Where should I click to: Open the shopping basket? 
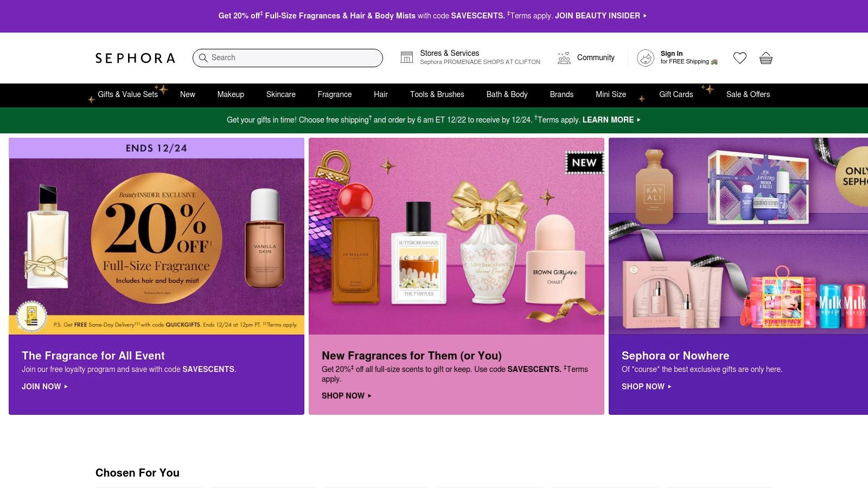point(765,58)
